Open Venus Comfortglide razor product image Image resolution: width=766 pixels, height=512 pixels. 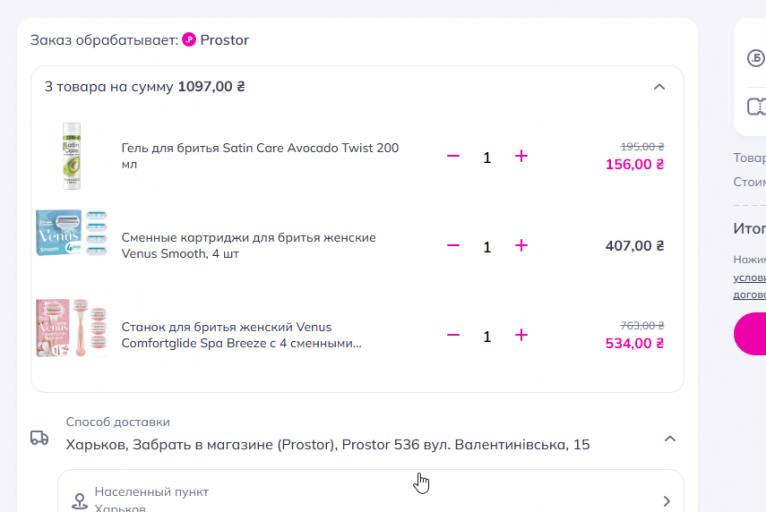71,327
